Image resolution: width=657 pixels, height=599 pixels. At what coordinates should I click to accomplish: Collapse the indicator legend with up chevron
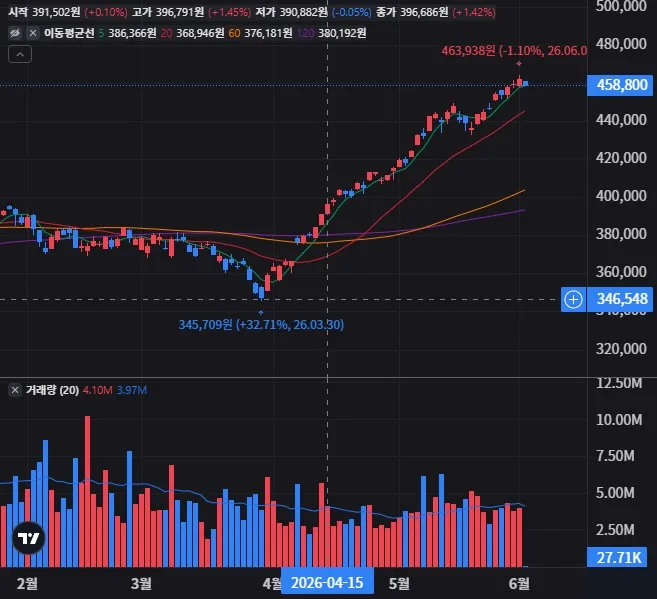20,54
